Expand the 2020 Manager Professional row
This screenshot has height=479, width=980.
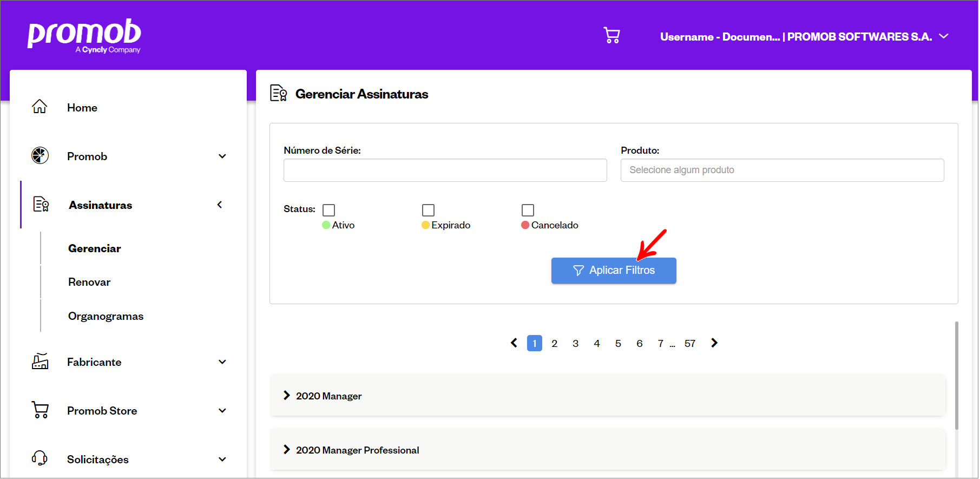coord(607,450)
